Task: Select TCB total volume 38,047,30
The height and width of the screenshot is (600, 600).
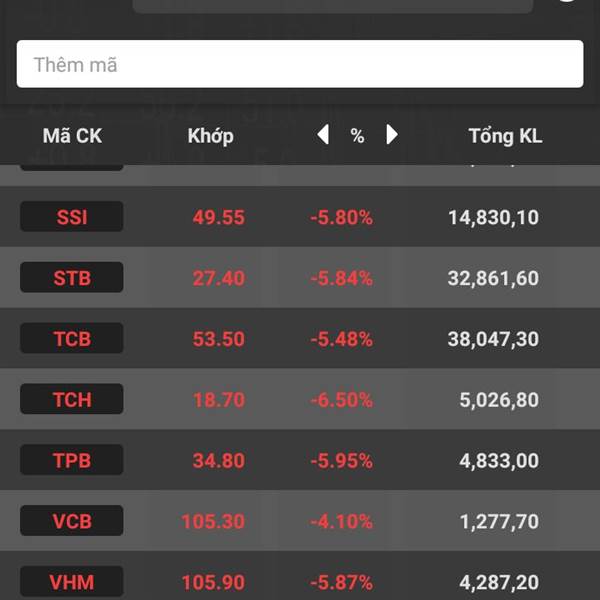Action: point(493,339)
